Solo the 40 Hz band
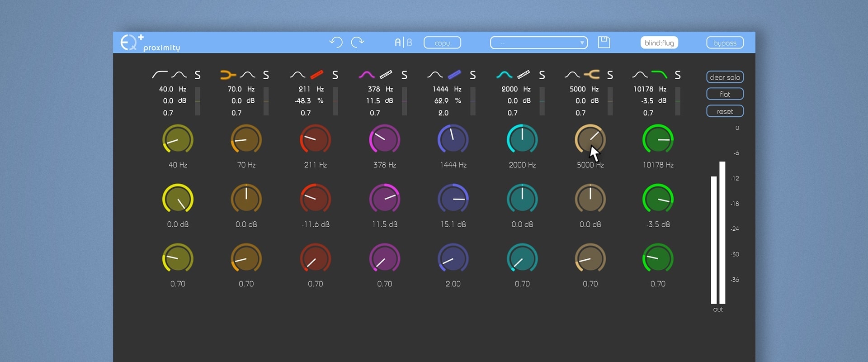The height and width of the screenshot is (362, 868). pos(198,75)
